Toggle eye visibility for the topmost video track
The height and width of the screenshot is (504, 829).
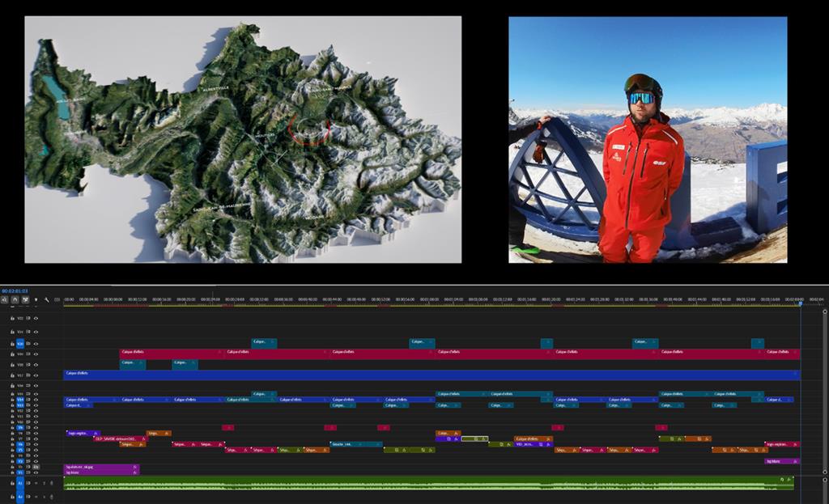coord(36,319)
